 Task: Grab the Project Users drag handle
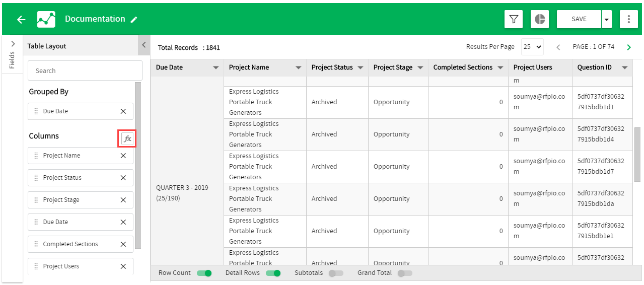tap(36, 266)
